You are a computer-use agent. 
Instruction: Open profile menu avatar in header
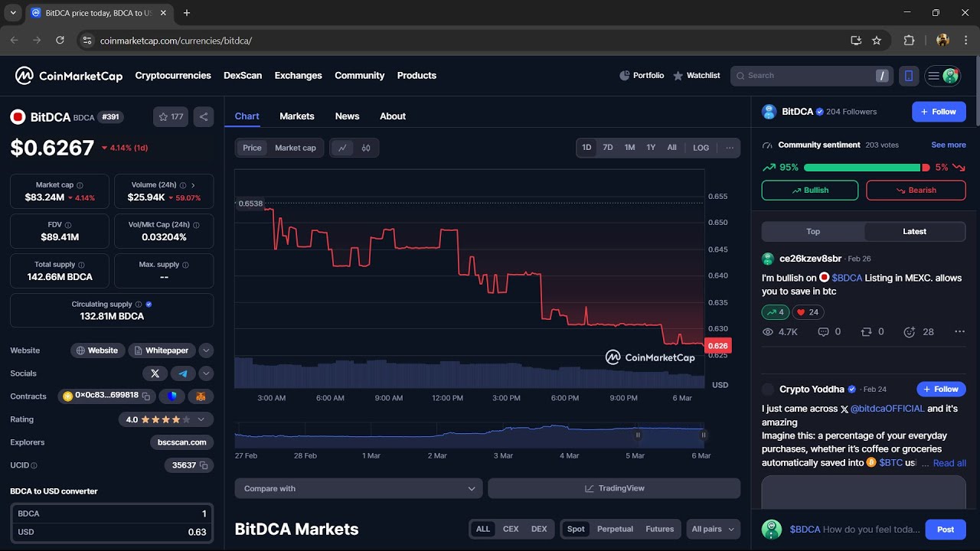pos(950,76)
